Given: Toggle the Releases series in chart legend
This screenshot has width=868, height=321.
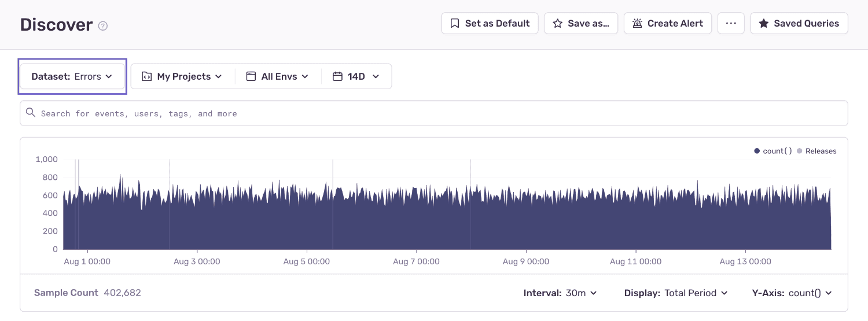Looking at the screenshot, I should click(x=816, y=151).
